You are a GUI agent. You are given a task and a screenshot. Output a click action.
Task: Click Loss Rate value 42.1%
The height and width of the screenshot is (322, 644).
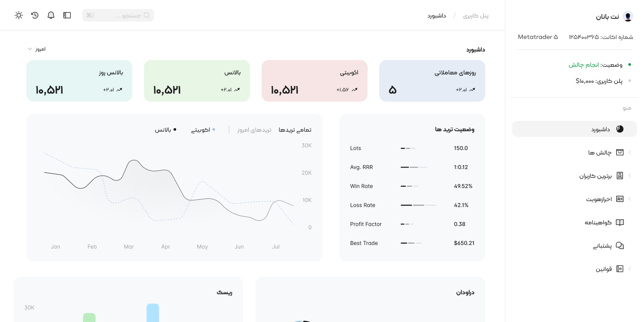click(461, 205)
